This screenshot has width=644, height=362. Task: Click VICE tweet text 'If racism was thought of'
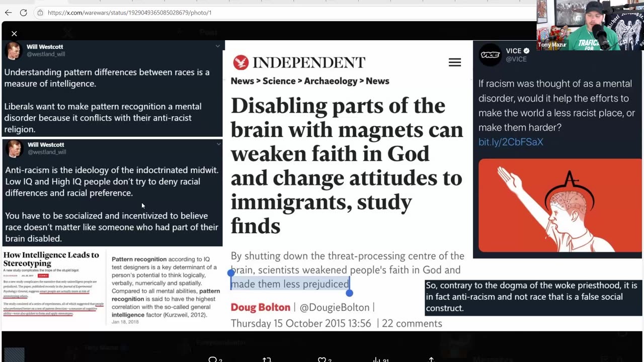pyautogui.click(x=556, y=106)
